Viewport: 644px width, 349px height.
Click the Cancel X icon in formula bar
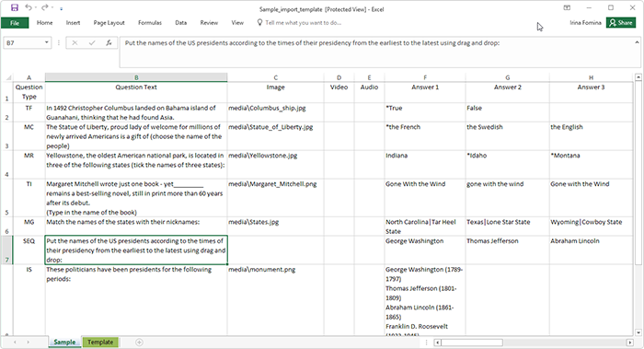tap(75, 42)
